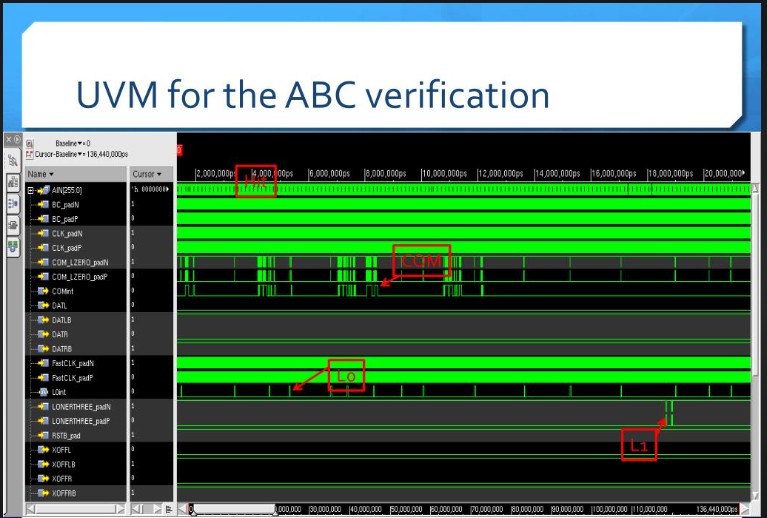Select the XOFFL signal
Image resolution: width=767 pixels, height=518 pixels.
coord(61,450)
